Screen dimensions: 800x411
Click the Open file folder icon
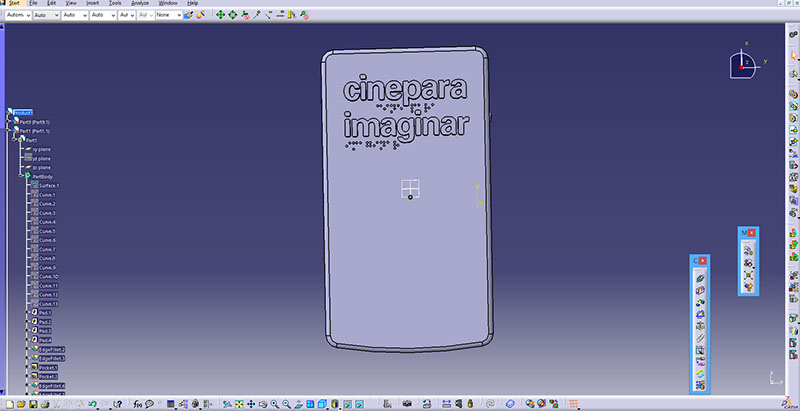coord(21,404)
